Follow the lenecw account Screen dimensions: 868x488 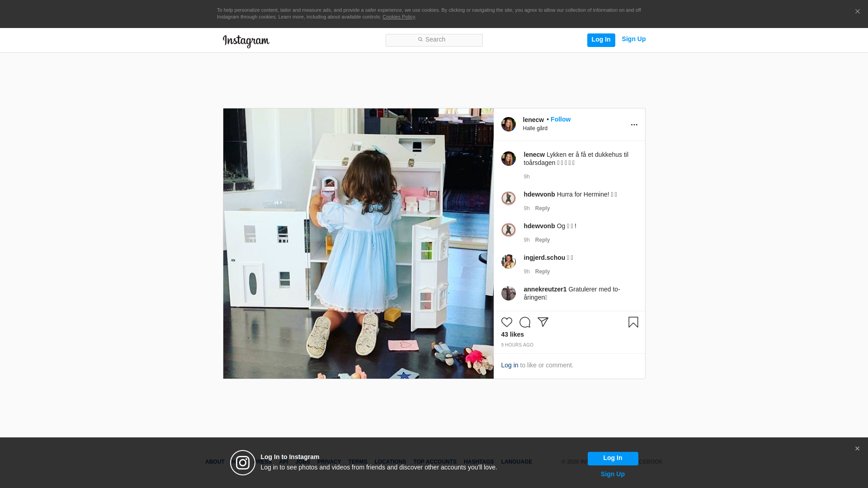(560, 119)
